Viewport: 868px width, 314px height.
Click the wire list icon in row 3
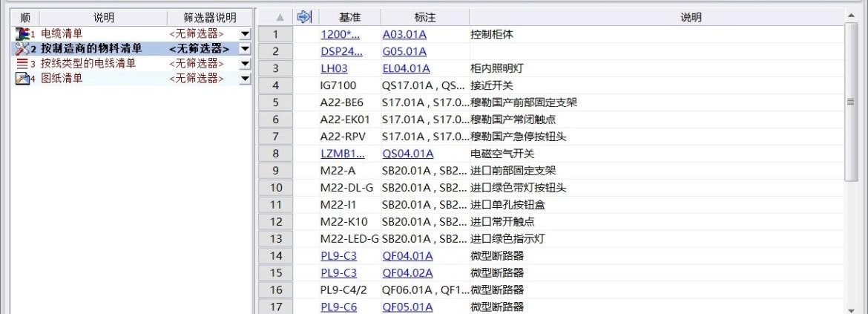(22, 64)
